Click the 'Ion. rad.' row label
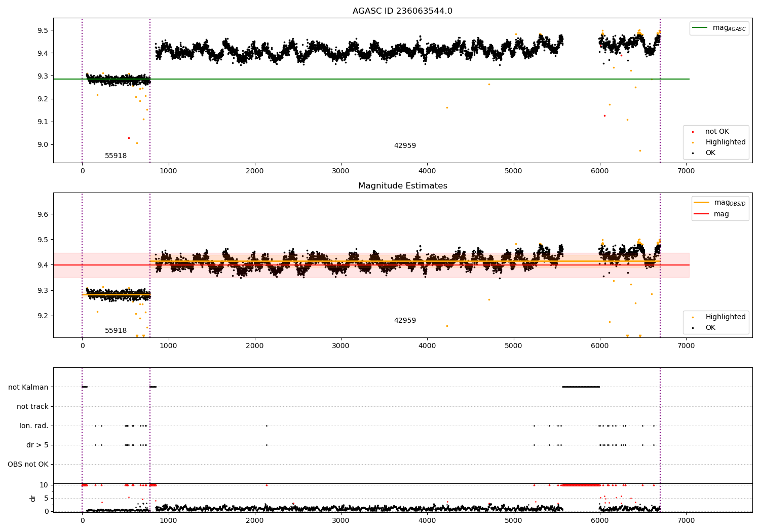Screen dimensions: 760x532 34,426
